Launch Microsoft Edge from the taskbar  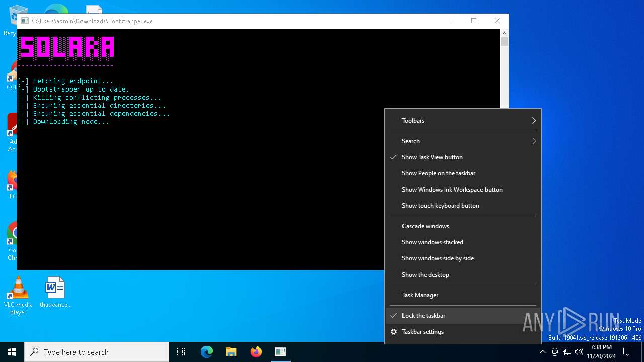(x=207, y=352)
